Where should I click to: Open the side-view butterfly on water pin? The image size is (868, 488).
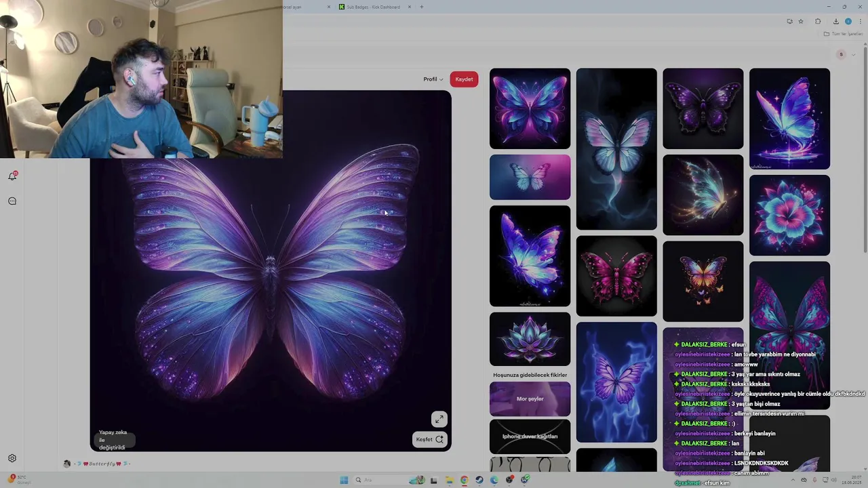pyautogui.click(x=789, y=119)
